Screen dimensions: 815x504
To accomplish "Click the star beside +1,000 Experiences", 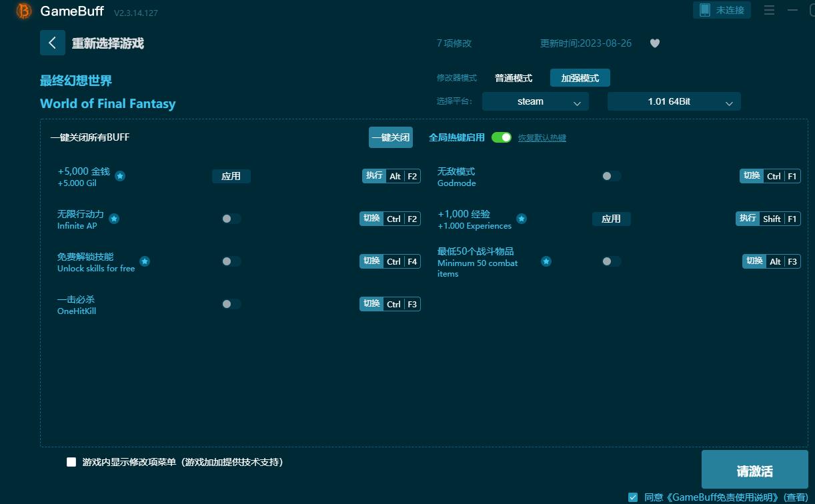I will (x=522, y=218).
